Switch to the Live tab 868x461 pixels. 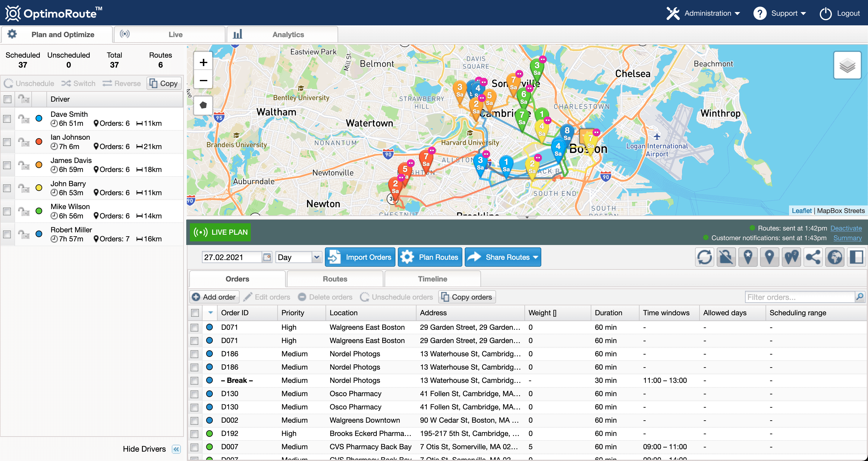(169, 34)
